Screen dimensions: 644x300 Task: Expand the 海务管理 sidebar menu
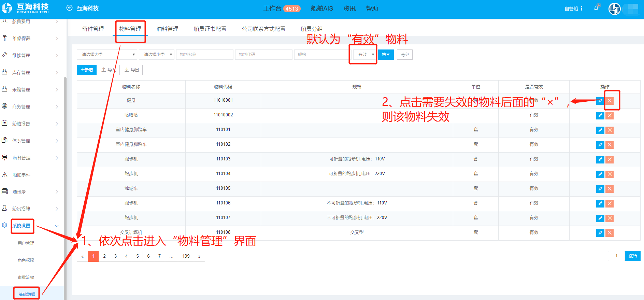(x=57, y=158)
